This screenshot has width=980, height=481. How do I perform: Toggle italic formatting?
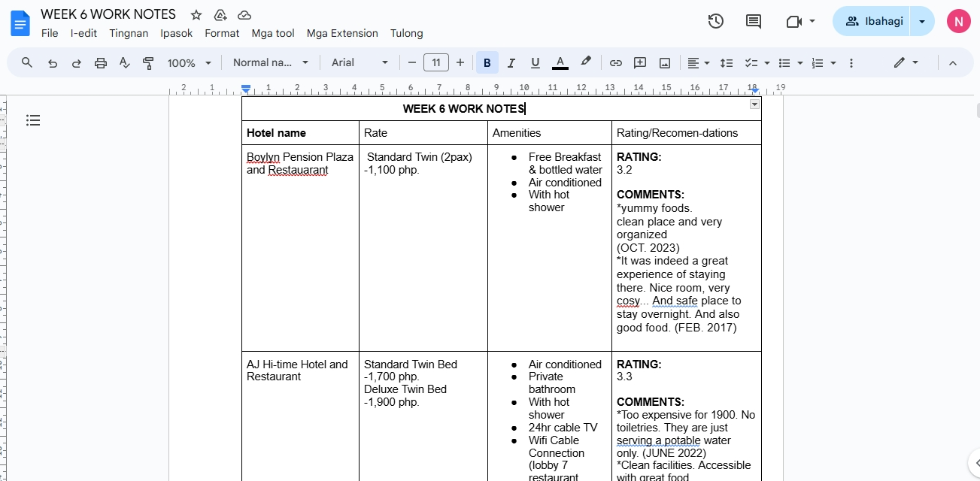coord(511,62)
